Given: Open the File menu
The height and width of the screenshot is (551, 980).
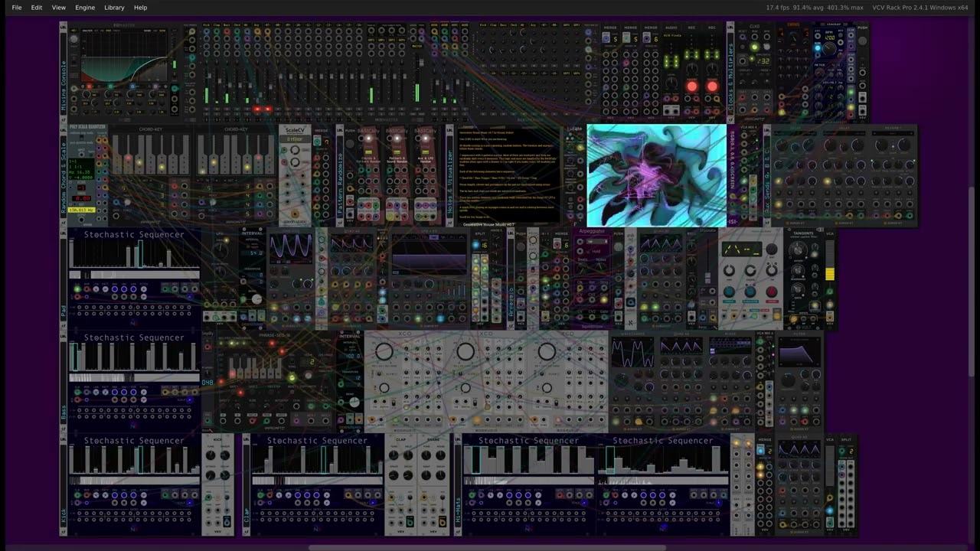Looking at the screenshot, I should point(16,7).
